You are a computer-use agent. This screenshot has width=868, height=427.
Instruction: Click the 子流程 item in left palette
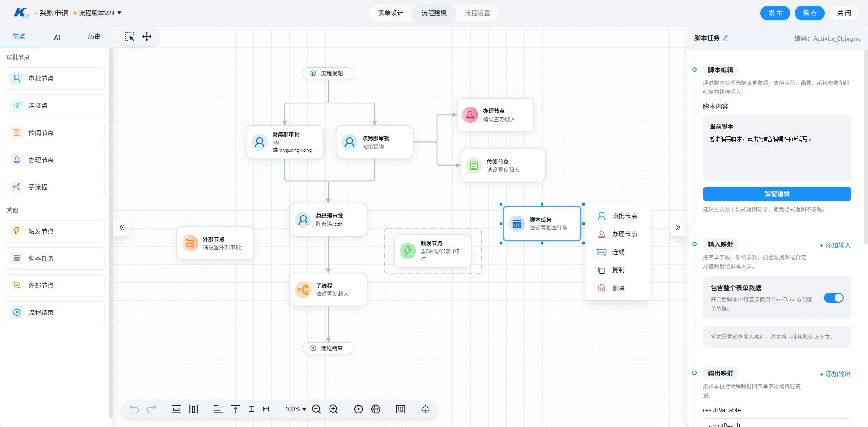click(55, 187)
